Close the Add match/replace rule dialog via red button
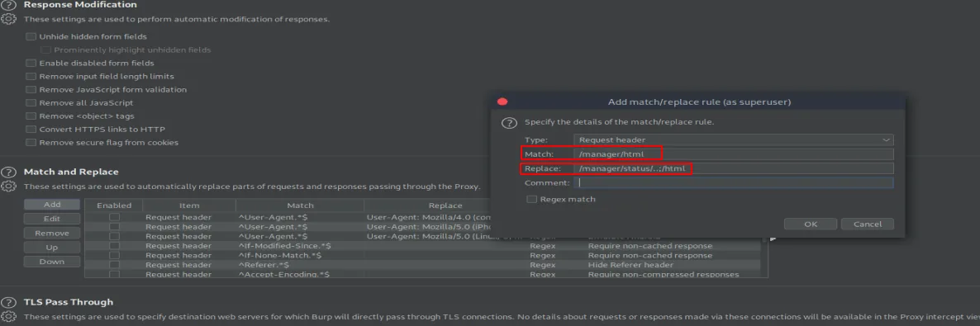This screenshot has height=326, width=980. pos(502,102)
